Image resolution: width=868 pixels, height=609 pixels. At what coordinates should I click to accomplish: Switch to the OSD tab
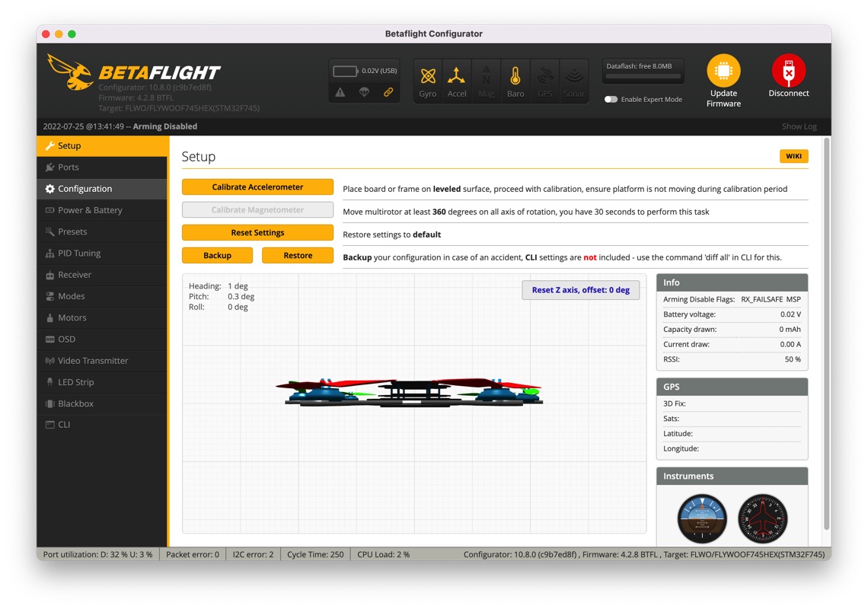[102, 339]
